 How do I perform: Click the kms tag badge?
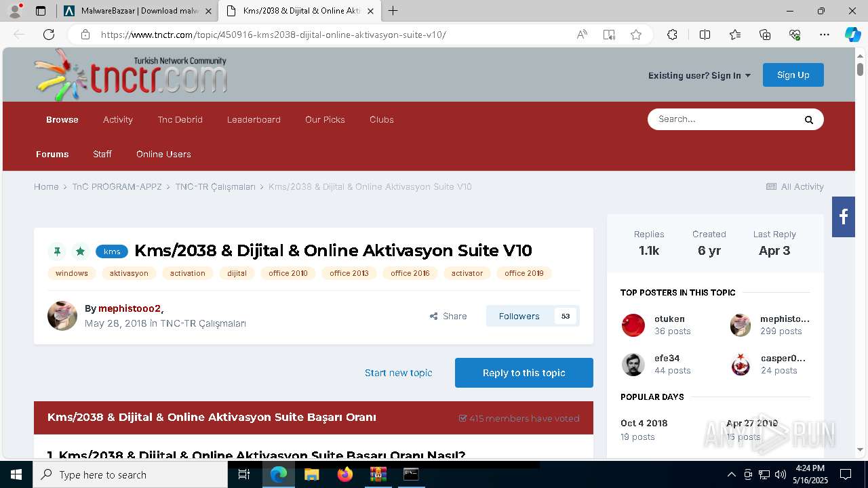112,251
